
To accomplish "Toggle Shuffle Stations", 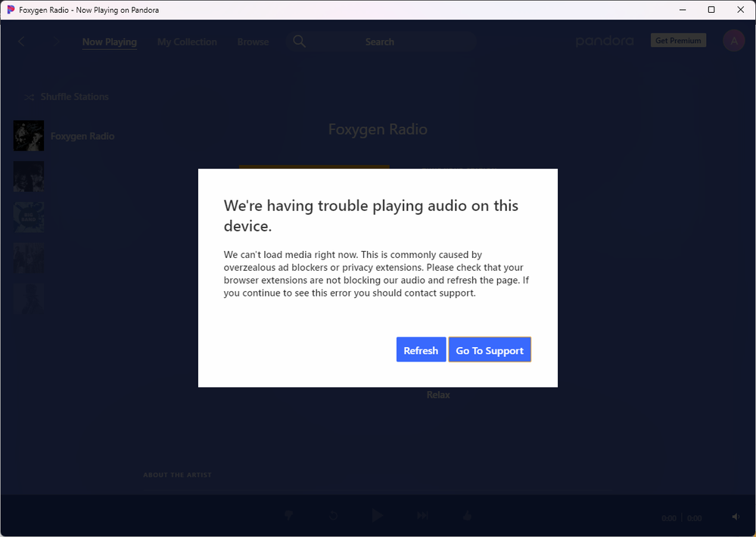I will (x=67, y=97).
